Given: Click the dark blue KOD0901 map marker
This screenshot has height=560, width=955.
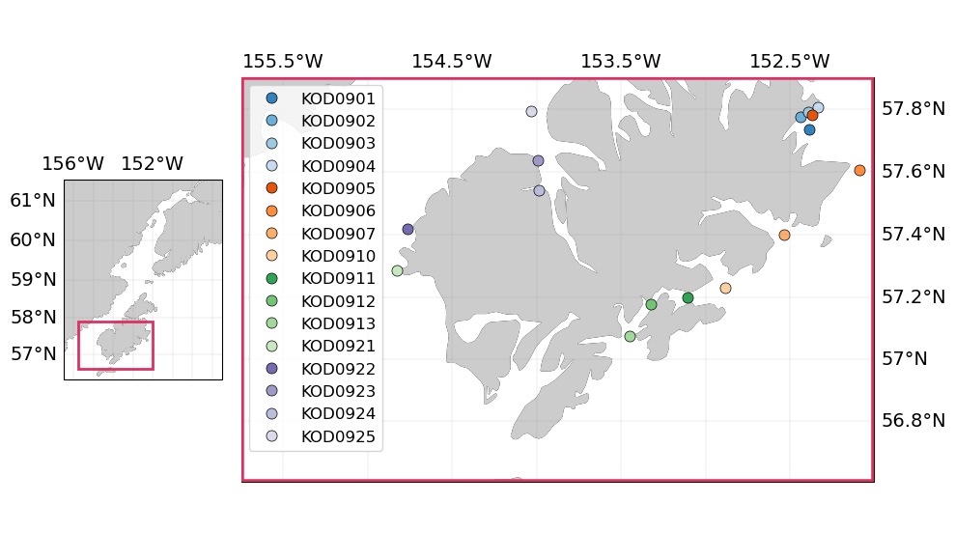Looking at the screenshot, I should [809, 129].
